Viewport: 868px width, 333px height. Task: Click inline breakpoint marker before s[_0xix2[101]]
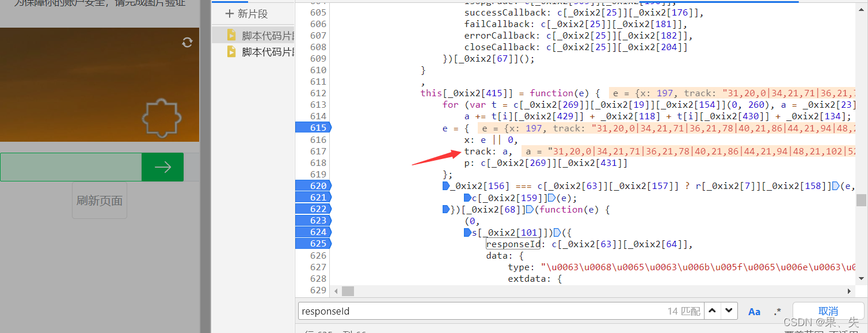(467, 233)
